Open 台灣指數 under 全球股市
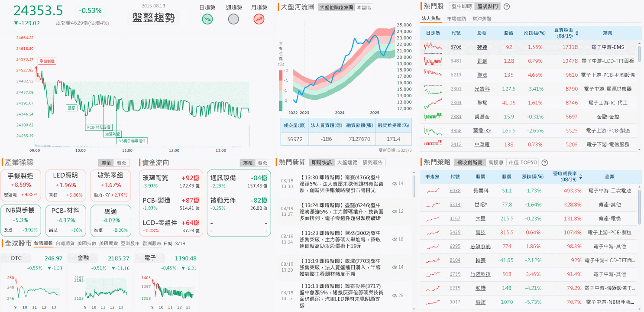This screenshot has height=312, width=644. pos(43,244)
